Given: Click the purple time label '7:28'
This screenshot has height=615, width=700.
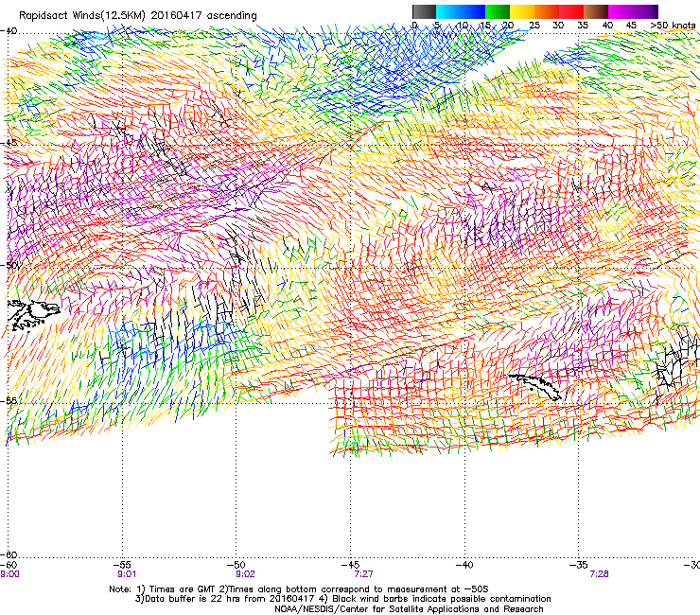Looking at the screenshot, I should pos(599,574).
